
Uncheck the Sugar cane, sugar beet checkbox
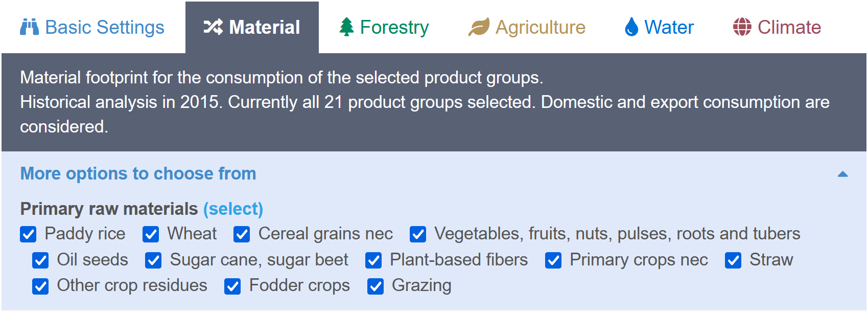pos(153,260)
